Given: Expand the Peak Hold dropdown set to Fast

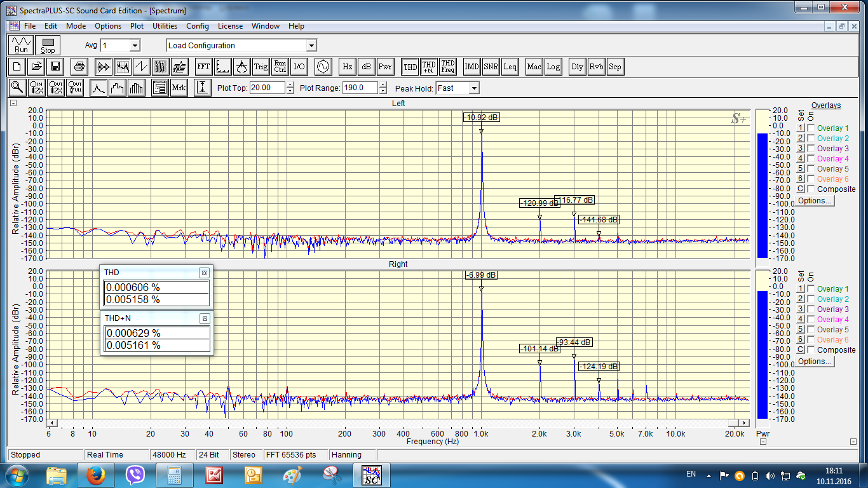Looking at the screenshot, I should [473, 88].
